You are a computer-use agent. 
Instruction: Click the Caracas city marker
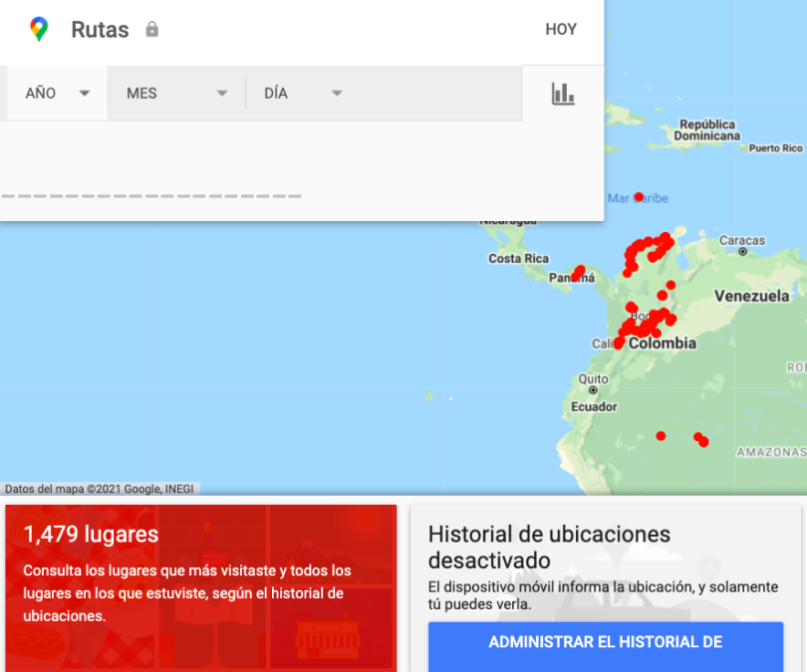click(x=742, y=252)
